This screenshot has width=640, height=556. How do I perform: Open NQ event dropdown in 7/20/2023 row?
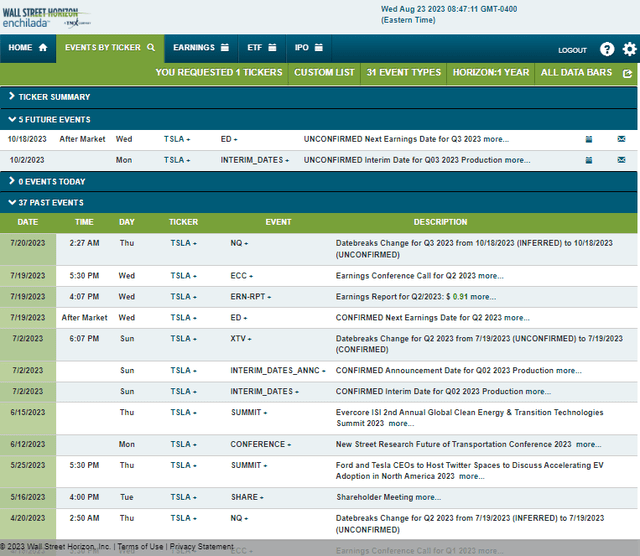(239, 243)
